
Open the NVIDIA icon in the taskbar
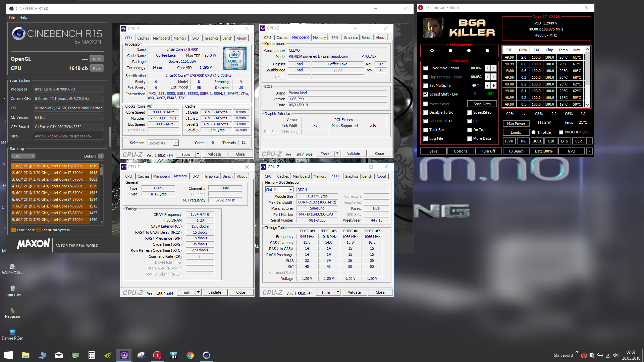point(108,355)
